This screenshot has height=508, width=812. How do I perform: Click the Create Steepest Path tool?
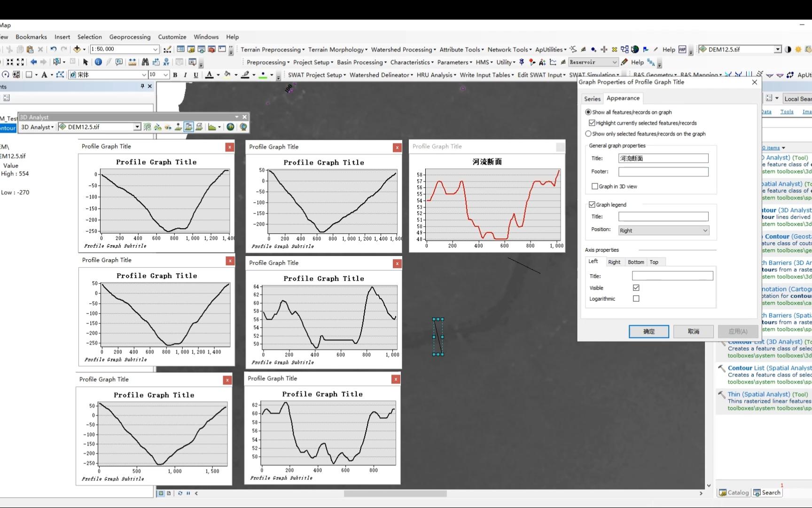coord(158,127)
